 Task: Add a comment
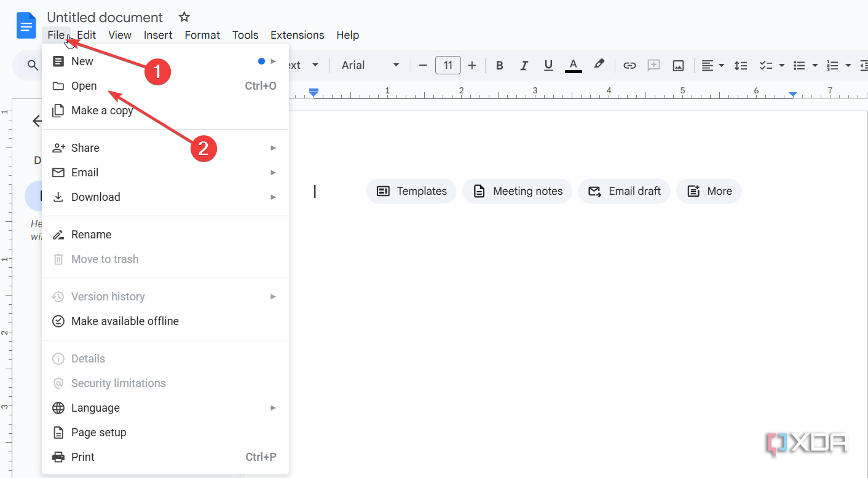[653, 65]
